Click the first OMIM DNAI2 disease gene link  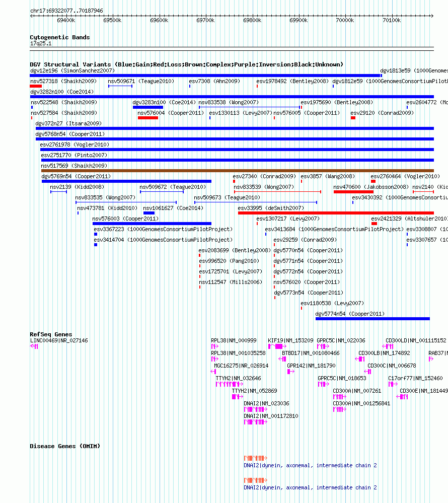[310, 465]
